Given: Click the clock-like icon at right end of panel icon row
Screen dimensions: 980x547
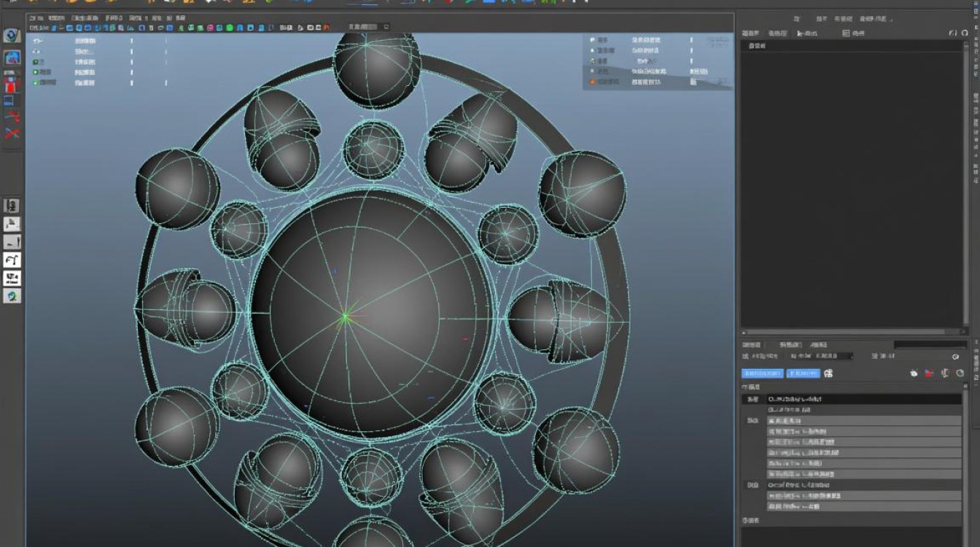Looking at the screenshot, I should tap(960, 373).
